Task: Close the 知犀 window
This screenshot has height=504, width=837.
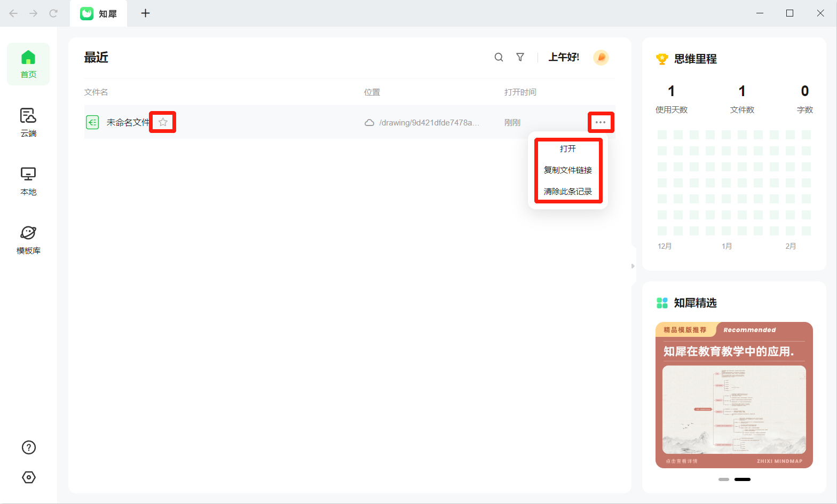Action: (820, 13)
